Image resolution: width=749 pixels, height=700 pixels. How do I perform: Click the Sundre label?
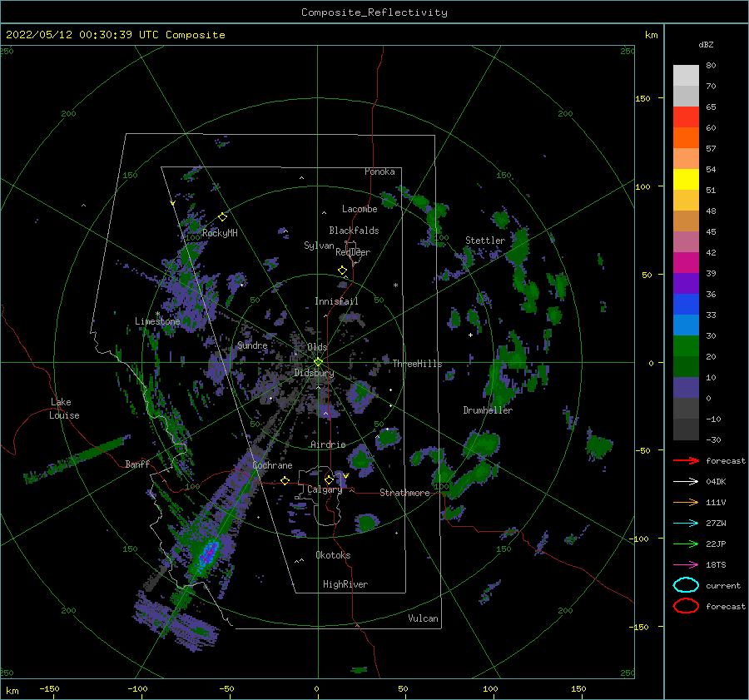[x=252, y=345]
